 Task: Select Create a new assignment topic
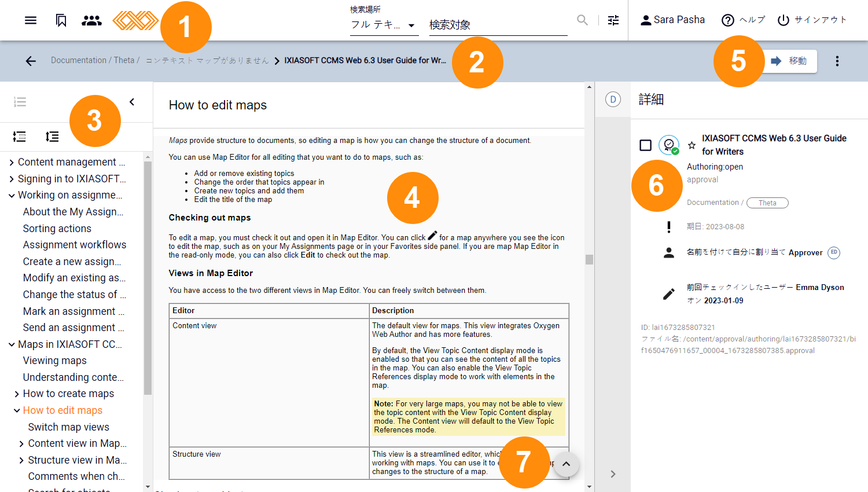(72, 262)
